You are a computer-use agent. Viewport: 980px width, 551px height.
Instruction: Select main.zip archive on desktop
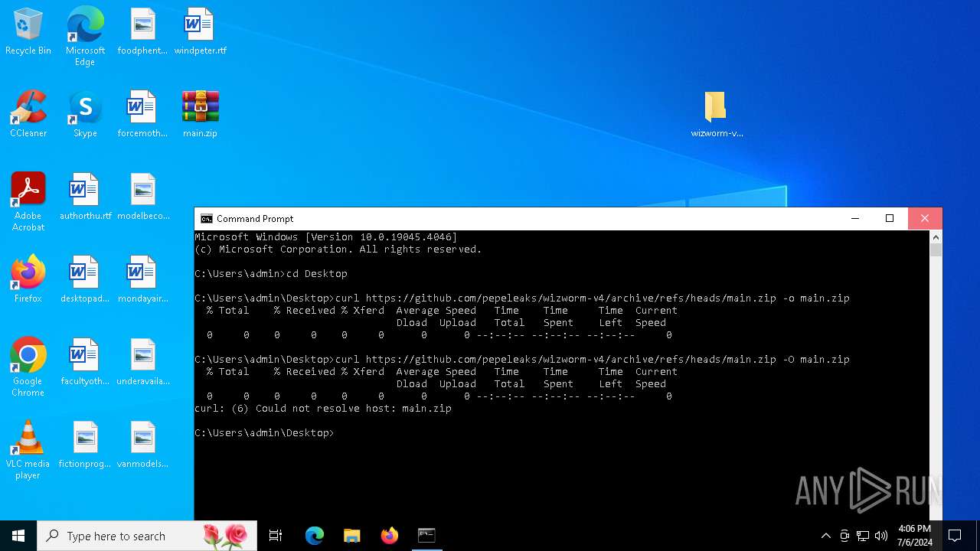pyautogui.click(x=200, y=114)
